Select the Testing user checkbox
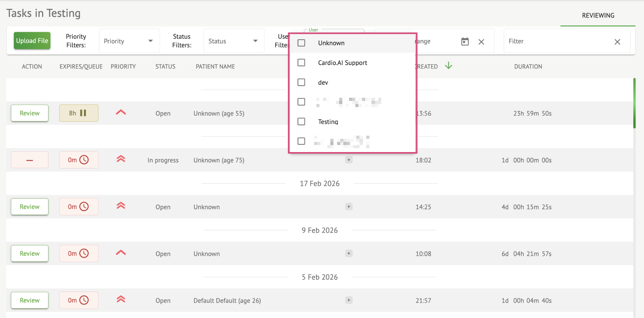The width and height of the screenshot is (644, 318). [x=301, y=122]
